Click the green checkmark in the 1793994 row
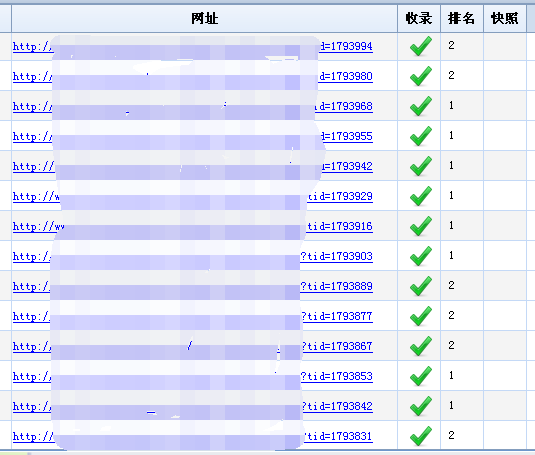The width and height of the screenshot is (535, 455). (x=421, y=46)
